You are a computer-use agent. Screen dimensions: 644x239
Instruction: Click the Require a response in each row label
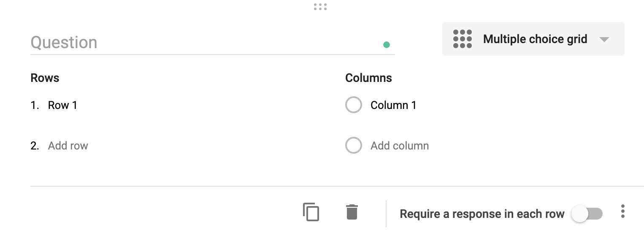pos(482,214)
